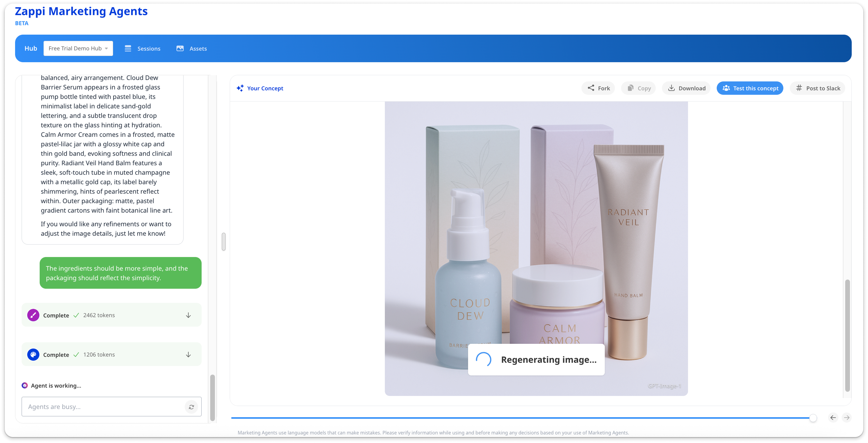Click the version history slider handle
Screen dimensions: 868x443
[813, 418]
